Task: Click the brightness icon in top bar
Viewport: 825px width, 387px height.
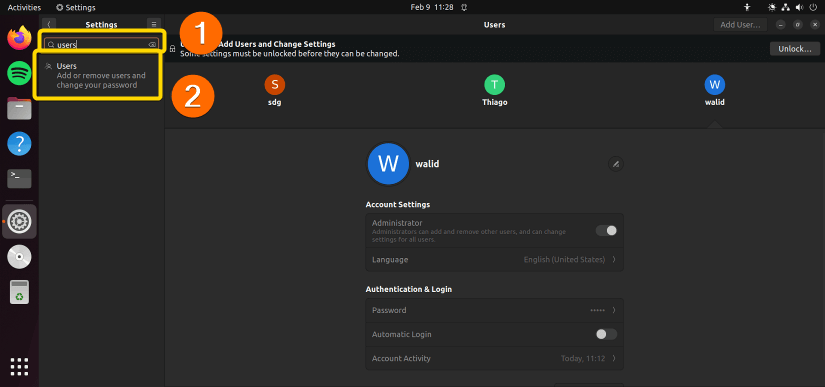Action: point(772,7)
